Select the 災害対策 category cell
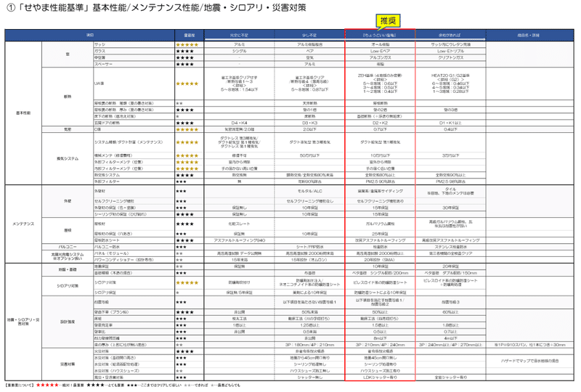Screen dimensions: 581x392 pos(68,364)
